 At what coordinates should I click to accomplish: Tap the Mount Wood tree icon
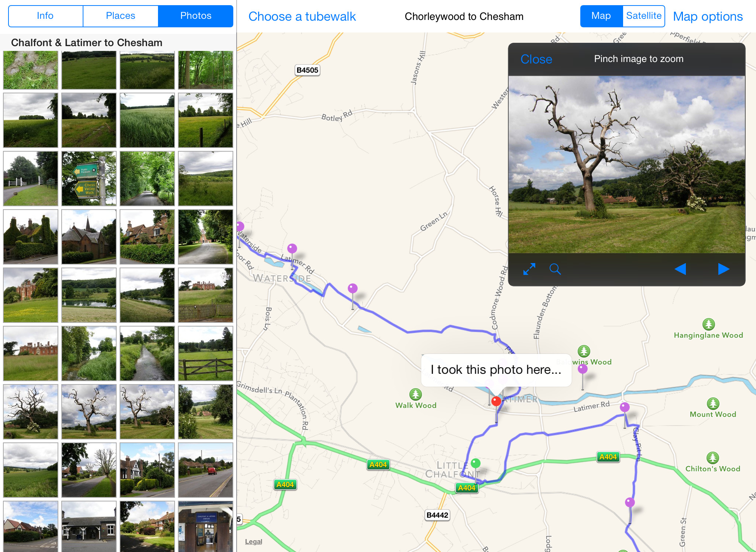[x=713, y=404]
